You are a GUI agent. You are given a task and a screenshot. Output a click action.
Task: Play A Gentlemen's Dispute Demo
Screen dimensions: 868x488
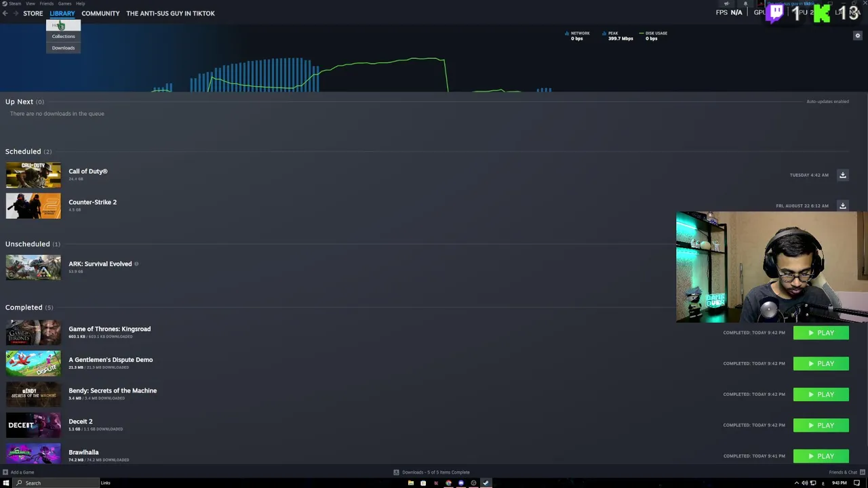821,363
